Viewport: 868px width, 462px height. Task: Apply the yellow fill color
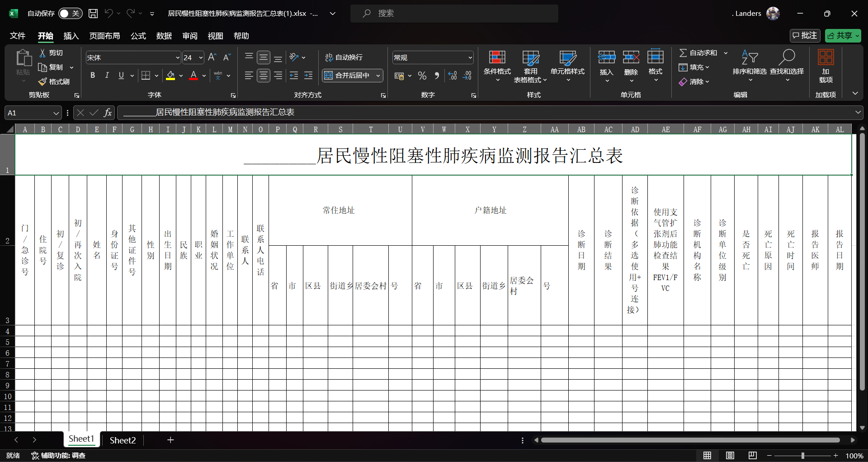tap(170, 76)
